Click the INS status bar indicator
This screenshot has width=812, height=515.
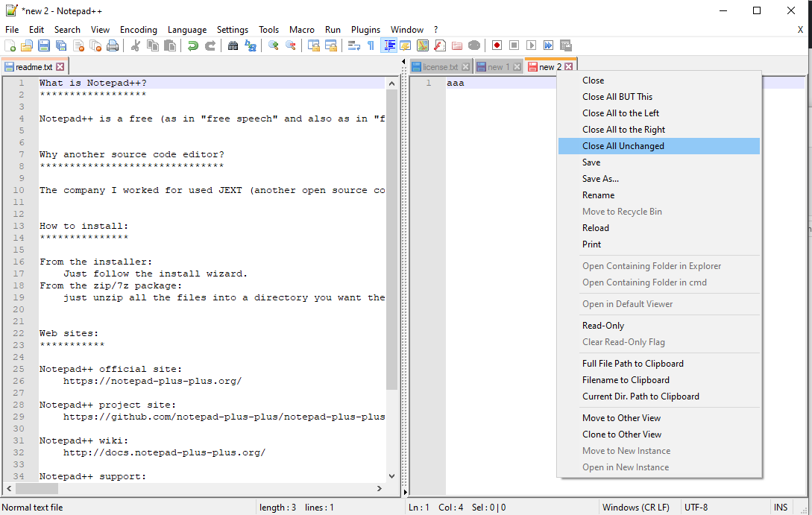point(781,508)
